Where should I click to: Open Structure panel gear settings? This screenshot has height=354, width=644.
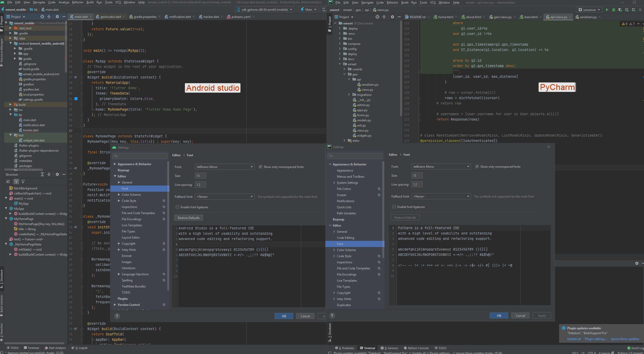tap(57, 174)
